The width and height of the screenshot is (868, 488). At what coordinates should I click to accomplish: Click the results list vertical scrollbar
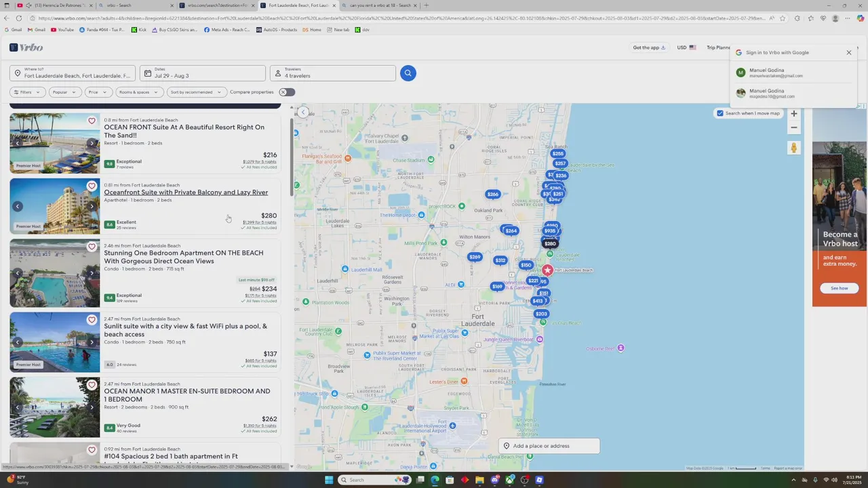[292, 158]
